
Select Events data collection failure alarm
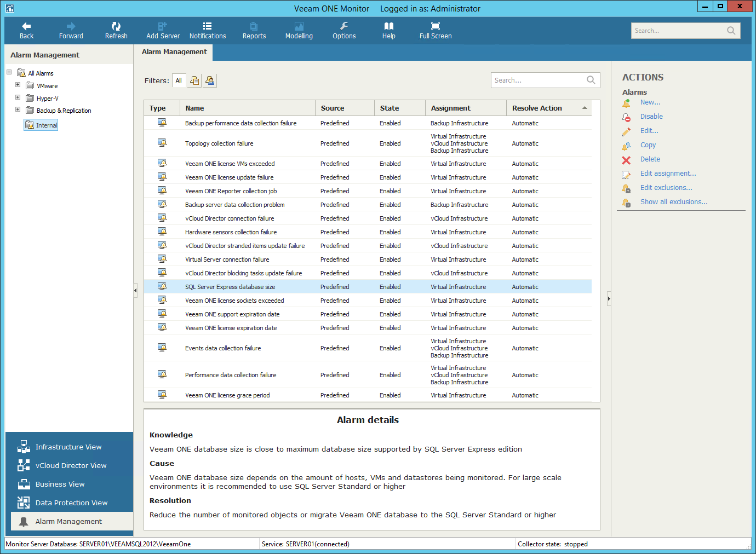[368, 348]
